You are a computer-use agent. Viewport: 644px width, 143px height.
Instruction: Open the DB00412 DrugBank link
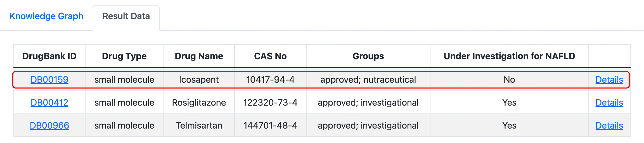coord(49,102)
